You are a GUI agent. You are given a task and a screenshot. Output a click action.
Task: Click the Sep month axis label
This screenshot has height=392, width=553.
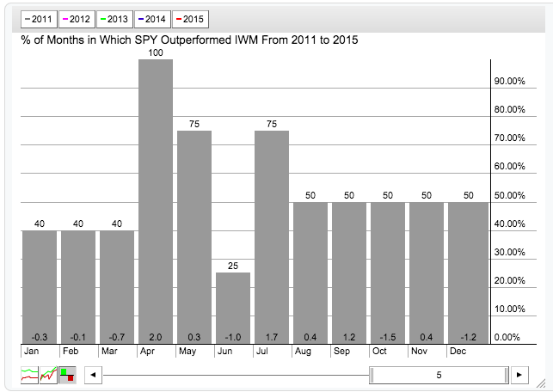point(341,351)
